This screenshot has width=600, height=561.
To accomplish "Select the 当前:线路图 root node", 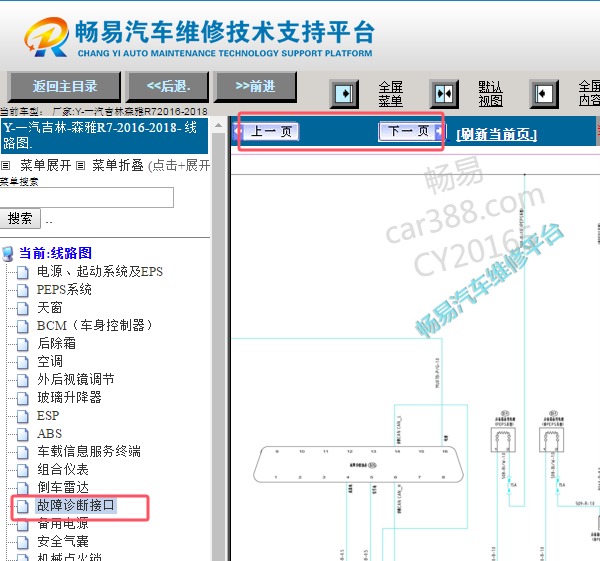I will [55, 253].
